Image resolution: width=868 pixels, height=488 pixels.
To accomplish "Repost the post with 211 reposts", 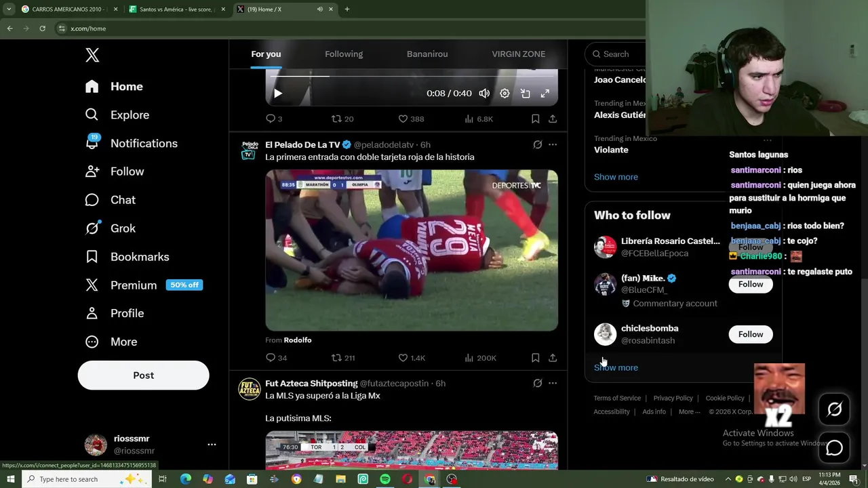I will 343,358.
